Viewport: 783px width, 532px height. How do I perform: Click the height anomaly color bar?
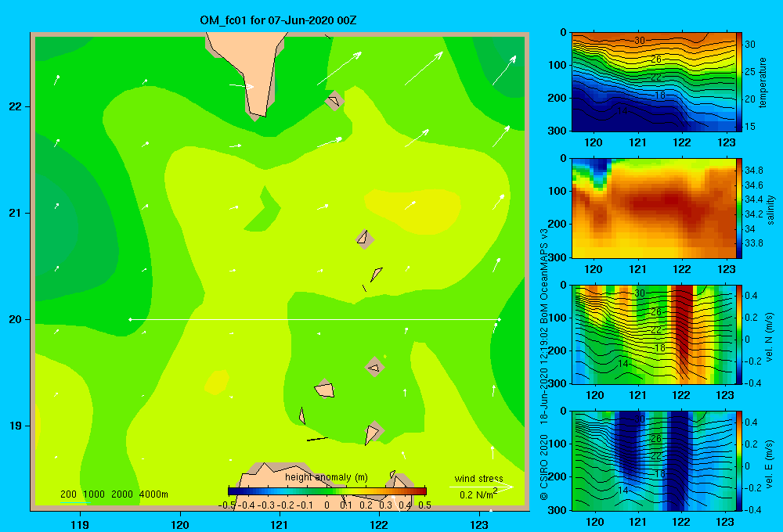pos(327,491)
